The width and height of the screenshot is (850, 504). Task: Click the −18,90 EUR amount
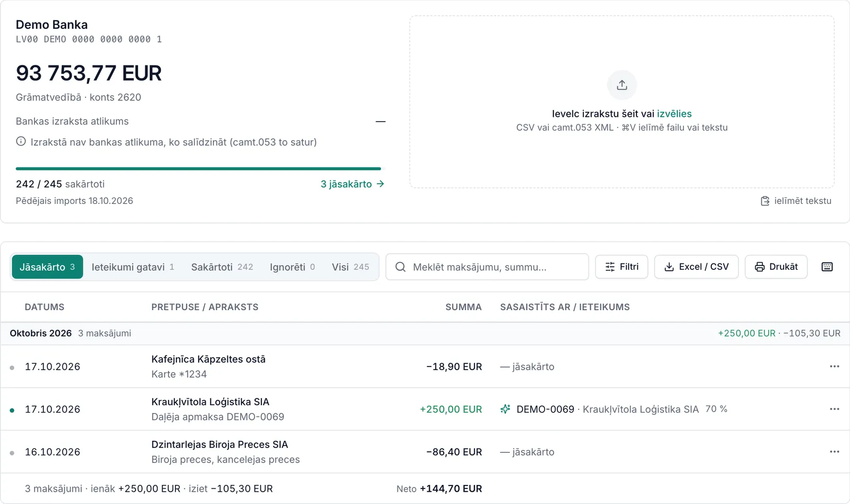click(454, 366)
